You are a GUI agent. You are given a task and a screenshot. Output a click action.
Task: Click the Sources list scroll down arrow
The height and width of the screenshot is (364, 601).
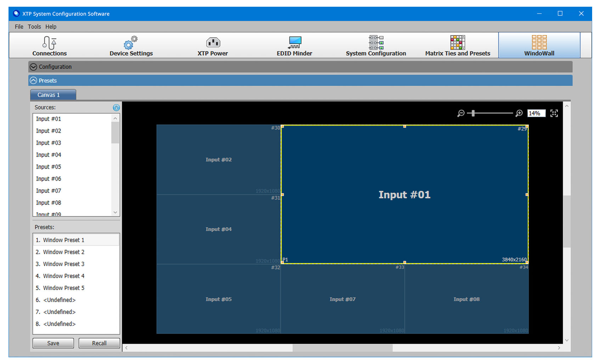tap(115, 212)
